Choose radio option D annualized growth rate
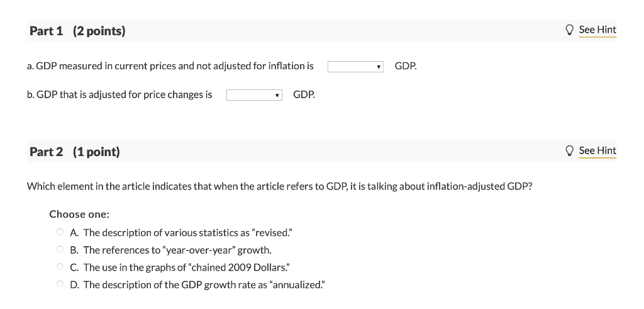The width and height of the screenshot is (644, 309). (60, 284)
